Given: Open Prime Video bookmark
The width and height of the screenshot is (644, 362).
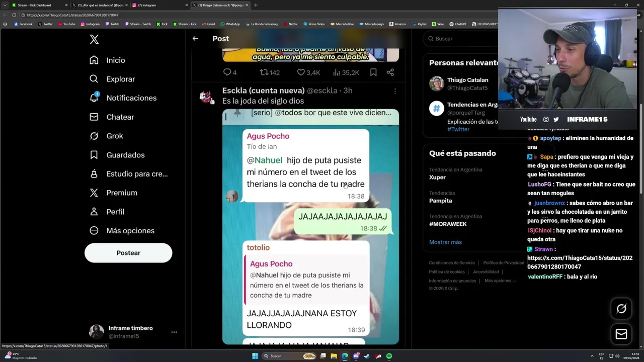Looking at the screenshot, I should click(x=314, y=24).
